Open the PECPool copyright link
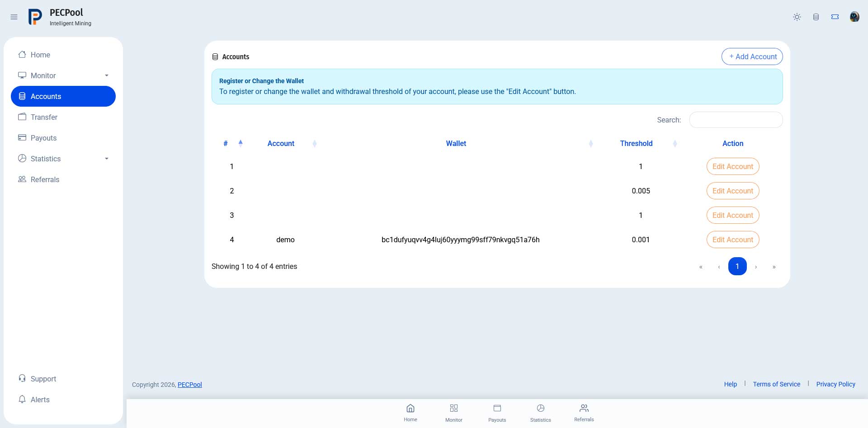 click(x=190, y=385)
